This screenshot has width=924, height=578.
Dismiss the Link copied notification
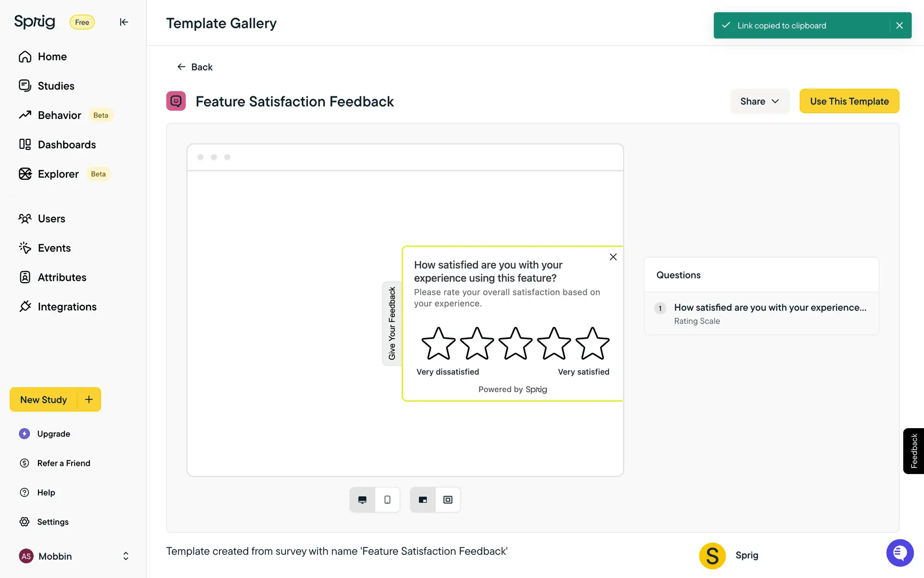899,26
